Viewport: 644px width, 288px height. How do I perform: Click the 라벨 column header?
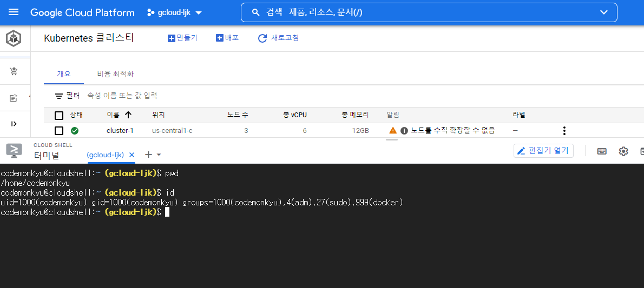pos(519,115)
